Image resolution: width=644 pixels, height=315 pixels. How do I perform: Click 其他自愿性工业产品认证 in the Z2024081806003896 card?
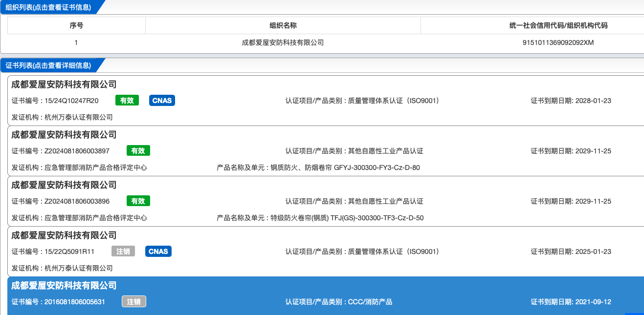(x=385, y=201)
